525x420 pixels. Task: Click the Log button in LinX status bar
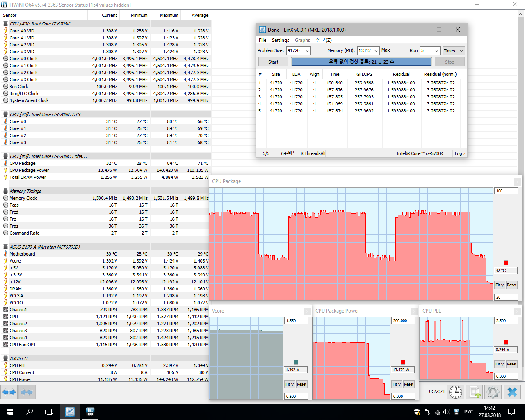tap(460, 153)
